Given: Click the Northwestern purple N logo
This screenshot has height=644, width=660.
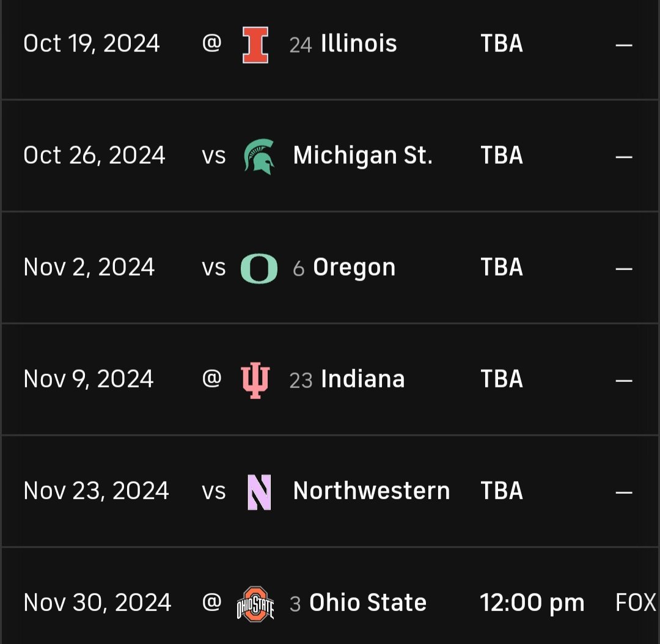Looking at the screenshot, I should (x=259, y=492).
